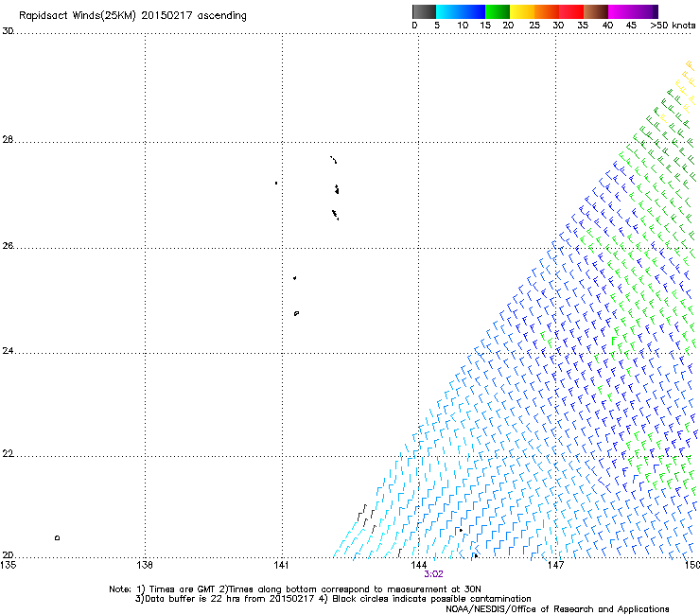
Task: Click the '>50 knots' legend label
Action: point(673,26)
